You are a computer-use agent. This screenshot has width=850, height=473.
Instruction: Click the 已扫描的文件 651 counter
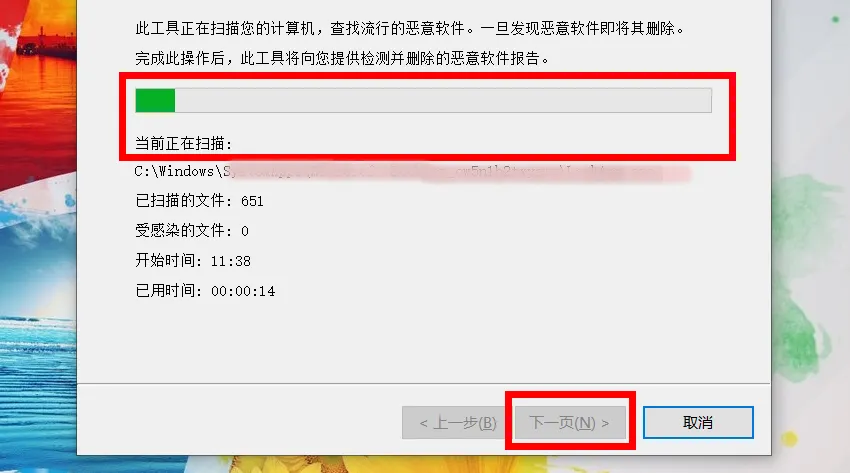click(x=199, y=201)
